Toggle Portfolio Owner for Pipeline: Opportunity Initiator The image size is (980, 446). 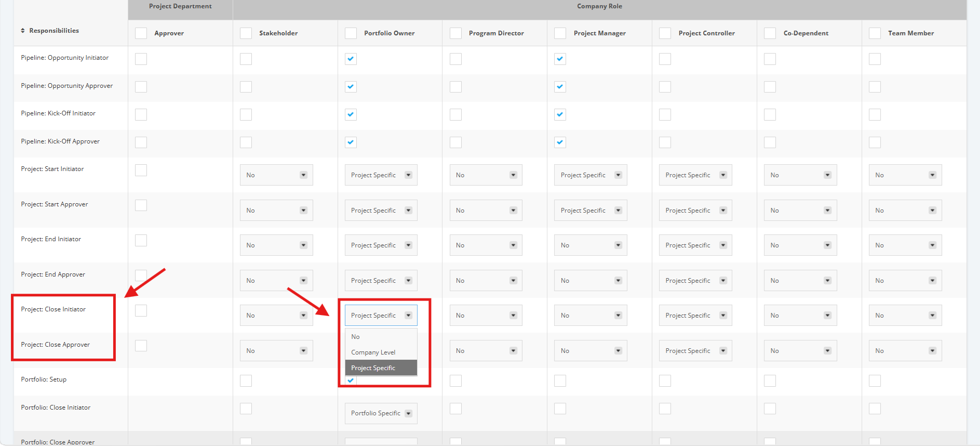point(351,59)
